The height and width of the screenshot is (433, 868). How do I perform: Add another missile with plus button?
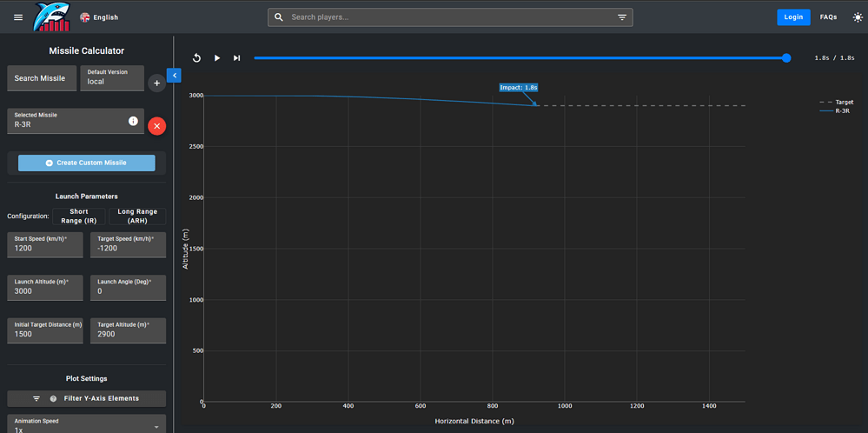click(x=156, y=83)
